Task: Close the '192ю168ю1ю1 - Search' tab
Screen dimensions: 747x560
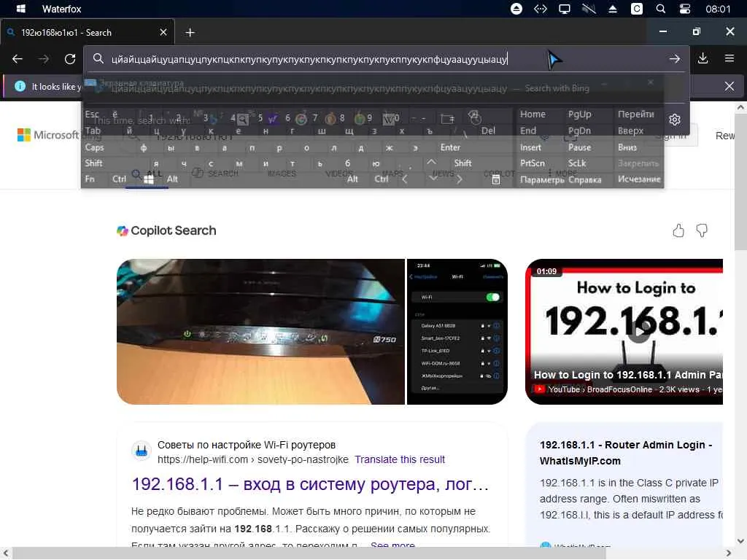Action: [163, 32]
